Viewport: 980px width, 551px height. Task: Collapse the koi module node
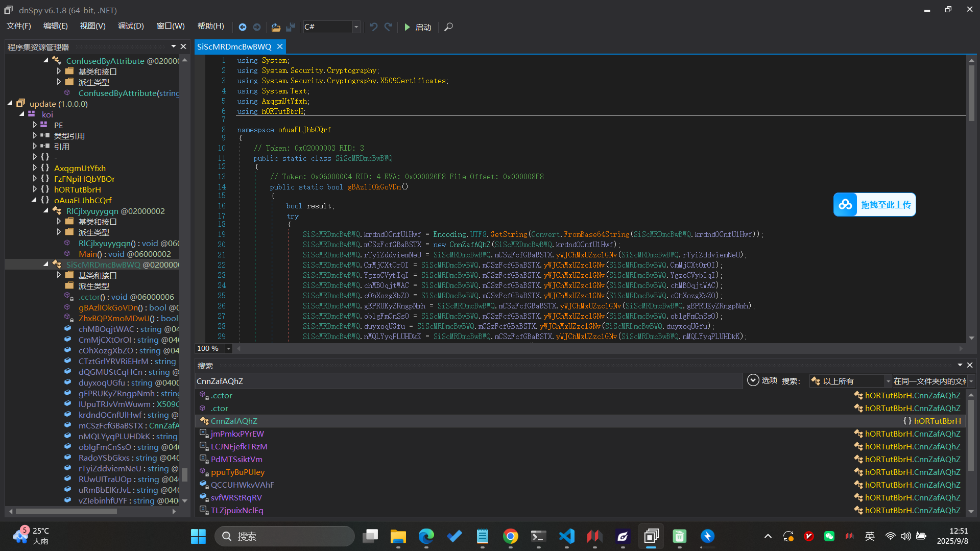pos(22,114)
